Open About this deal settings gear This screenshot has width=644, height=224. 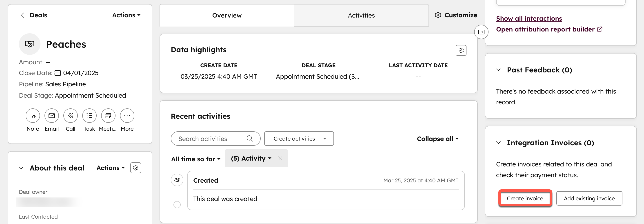pyautogui.click(x=135, y=168)
